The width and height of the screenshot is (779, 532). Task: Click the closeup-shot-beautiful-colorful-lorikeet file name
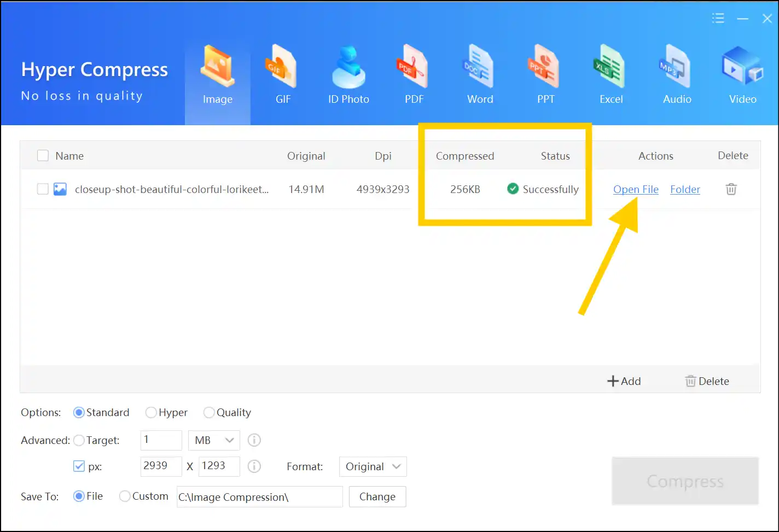tap(172, 189)
